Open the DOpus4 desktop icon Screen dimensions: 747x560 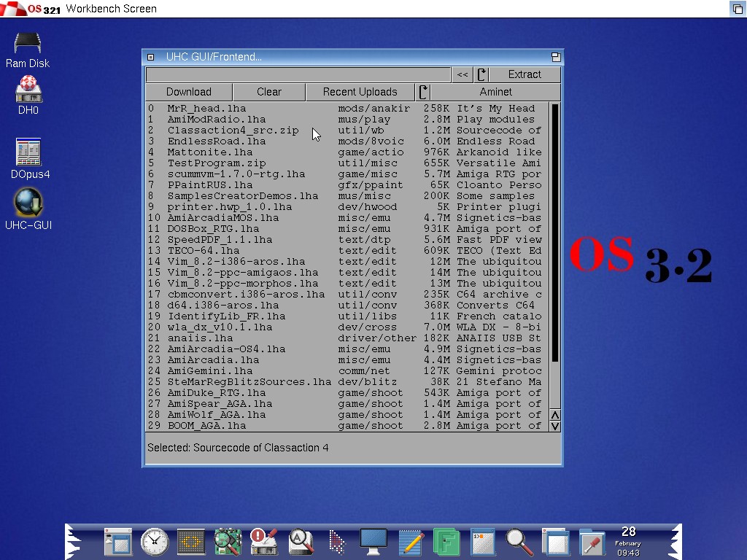pos(29,154)
